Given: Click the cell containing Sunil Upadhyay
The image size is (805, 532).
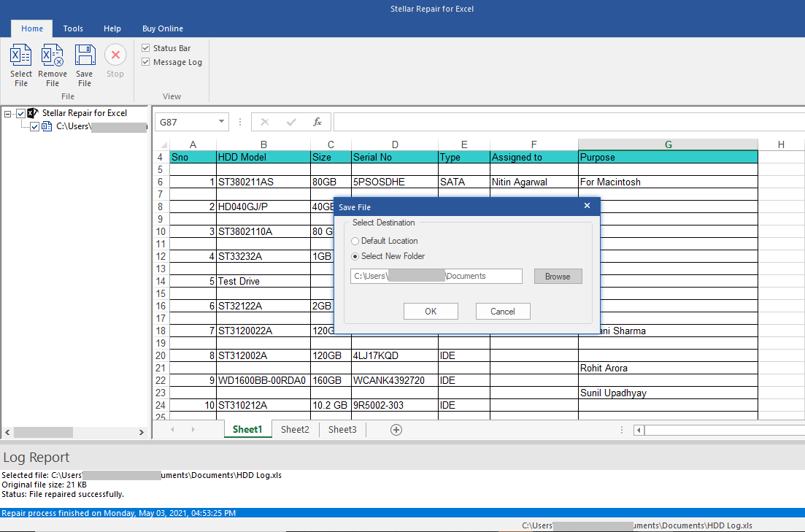Looking at the screenshot, I should pos(668,393).
